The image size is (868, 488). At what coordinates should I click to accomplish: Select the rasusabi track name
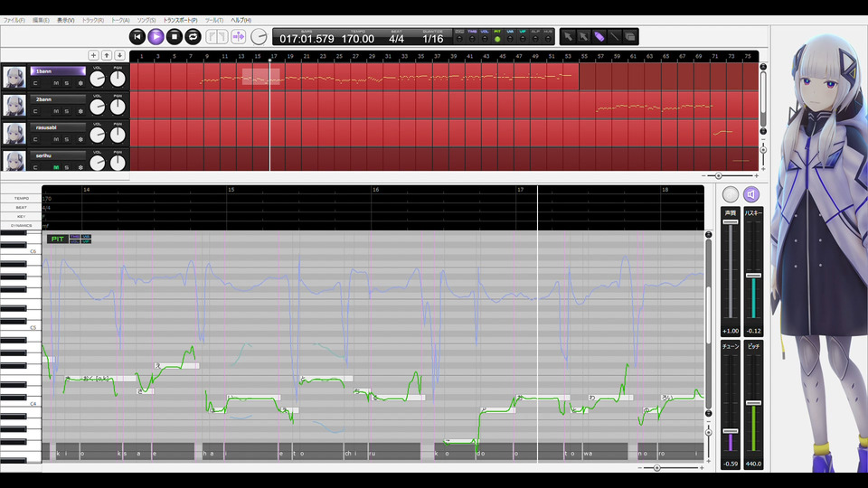tap(58, 127)
